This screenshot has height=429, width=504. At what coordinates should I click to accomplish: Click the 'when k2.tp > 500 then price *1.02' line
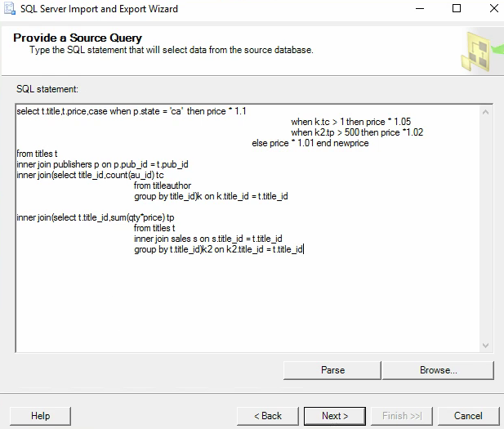pyautogui.click(x=357, y=132)
